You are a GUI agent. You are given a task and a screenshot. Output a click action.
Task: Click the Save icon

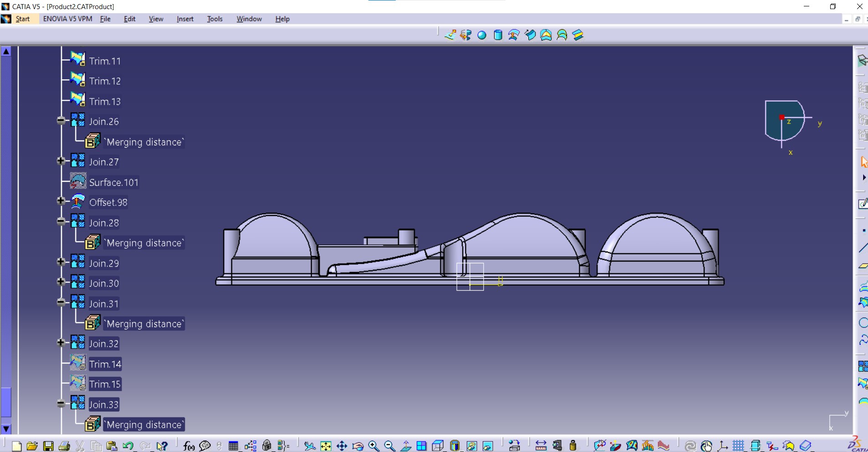(48, 446)
